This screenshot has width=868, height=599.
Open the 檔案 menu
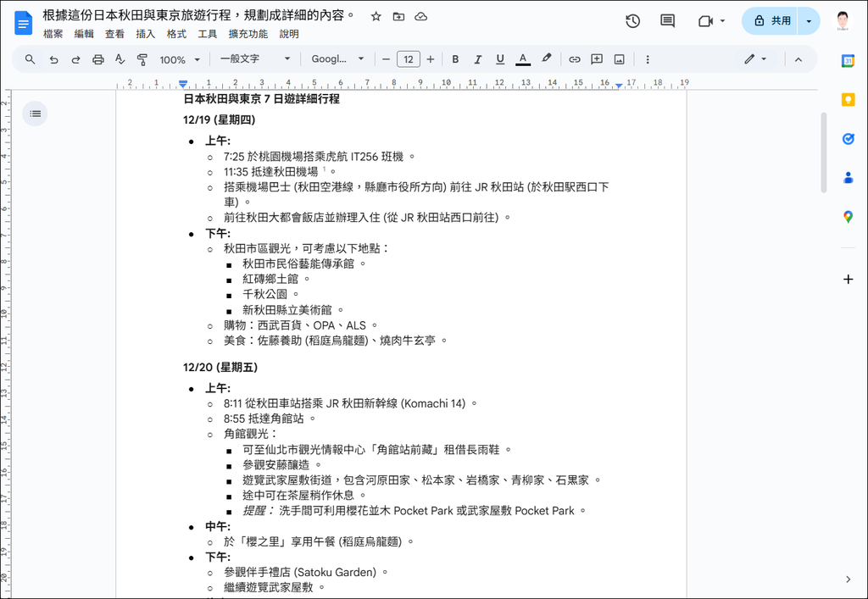(x=53, y=34)
